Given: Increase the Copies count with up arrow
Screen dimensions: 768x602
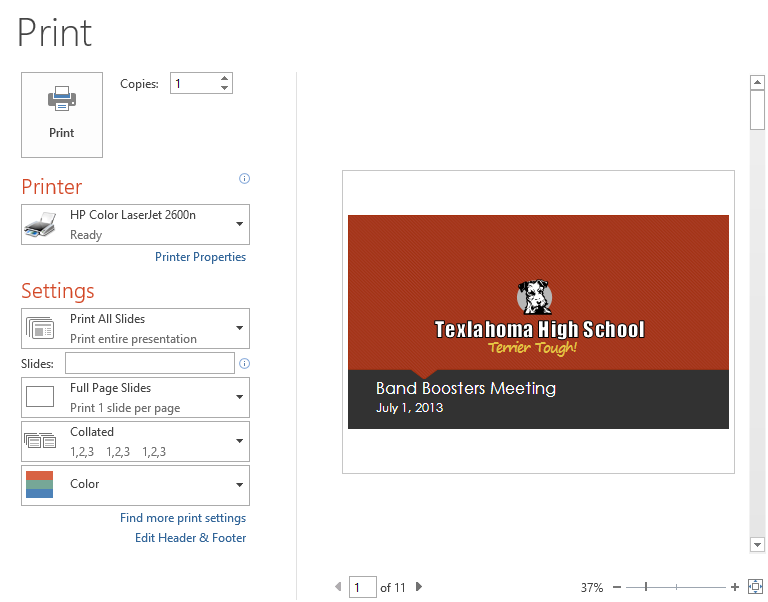Looking at the screenshot, I should (x=225, y=79).
